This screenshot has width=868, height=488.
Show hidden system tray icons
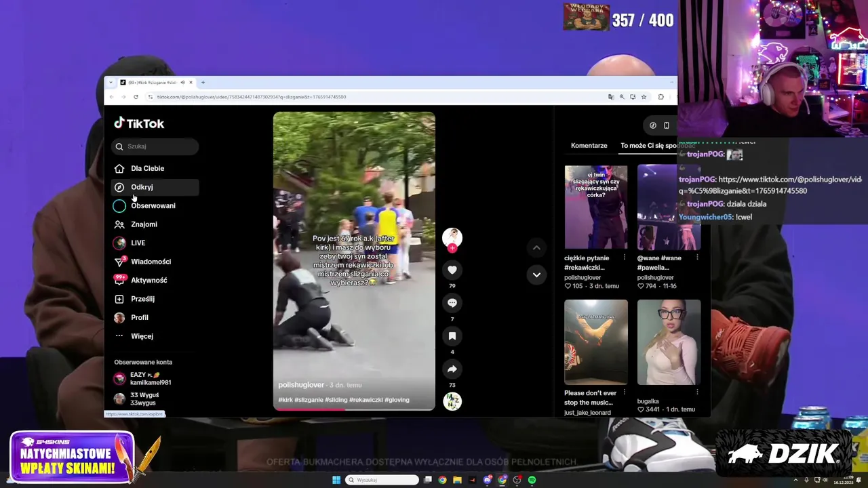tap(795, 480)
